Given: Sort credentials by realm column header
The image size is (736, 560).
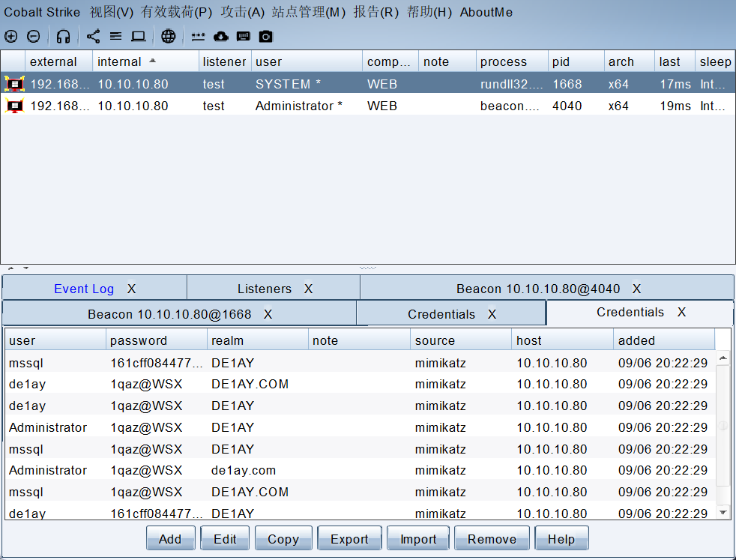Looking at the screenshot, I should pyautogui.click(x=258, y=340).
